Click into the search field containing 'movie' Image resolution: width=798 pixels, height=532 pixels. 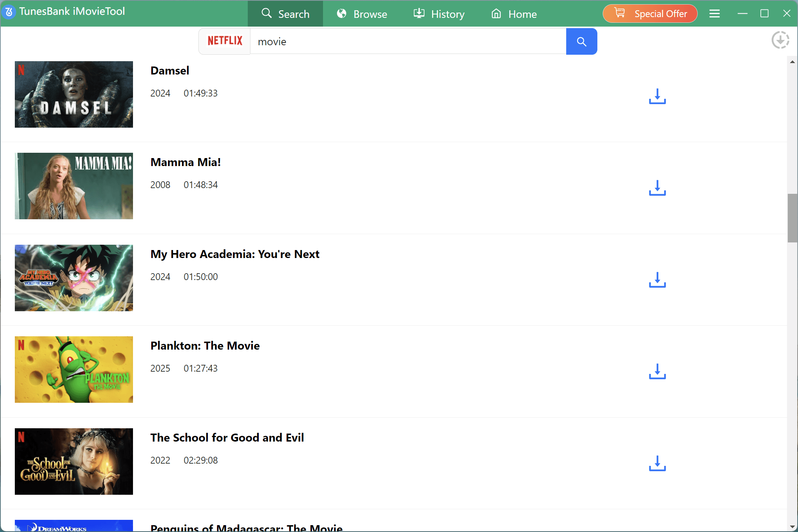[x=408, y=41]
